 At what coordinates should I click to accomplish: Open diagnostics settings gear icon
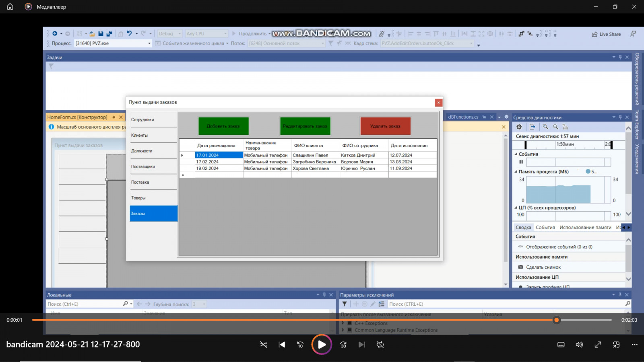(519, 127)
